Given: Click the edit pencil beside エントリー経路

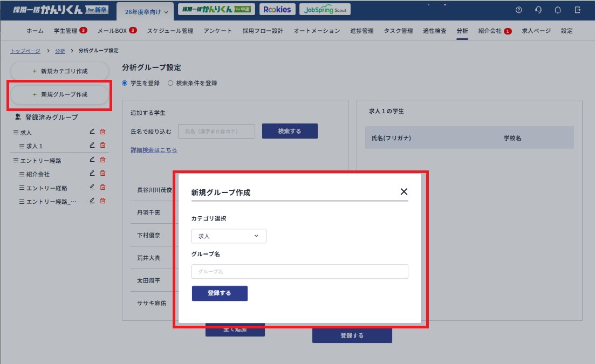Looking at the screenshot, I should click(92, 159).
